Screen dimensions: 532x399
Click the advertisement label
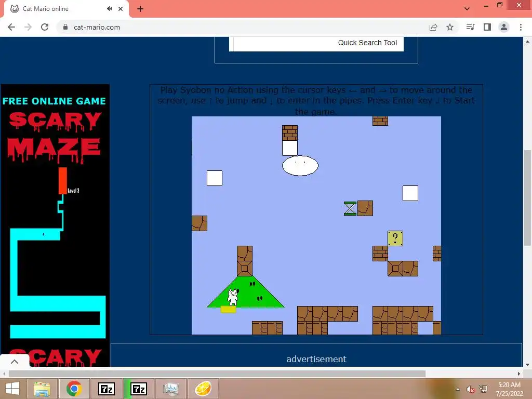[316, 359]
